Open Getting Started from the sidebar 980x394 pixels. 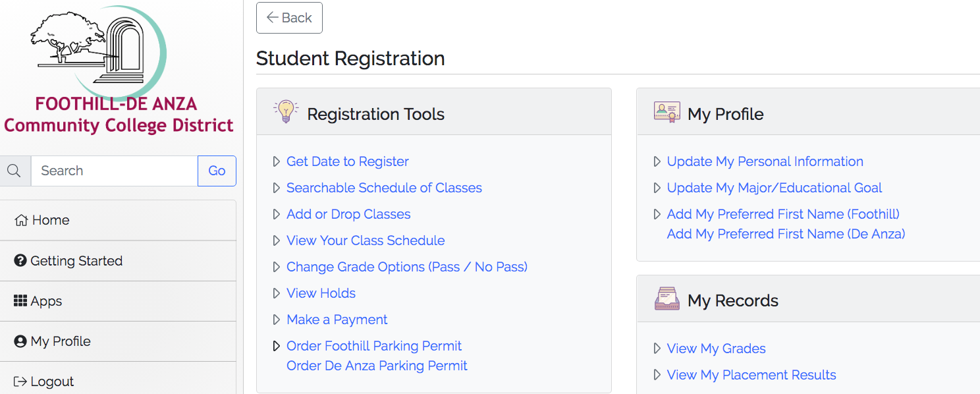[x=75, y=260]
